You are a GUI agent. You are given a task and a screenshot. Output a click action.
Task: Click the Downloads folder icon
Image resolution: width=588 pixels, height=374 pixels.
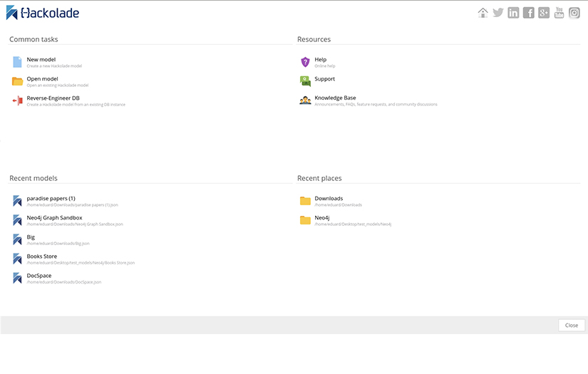tap(305, 201)
